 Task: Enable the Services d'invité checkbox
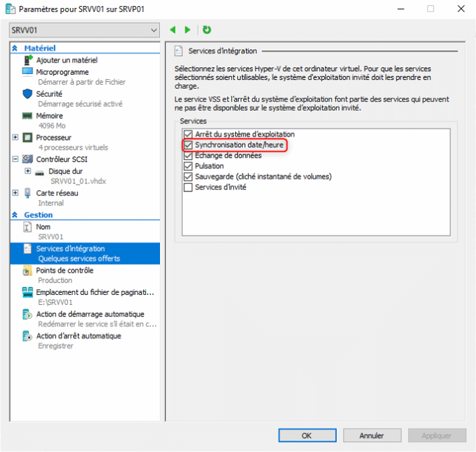[188, 187]
